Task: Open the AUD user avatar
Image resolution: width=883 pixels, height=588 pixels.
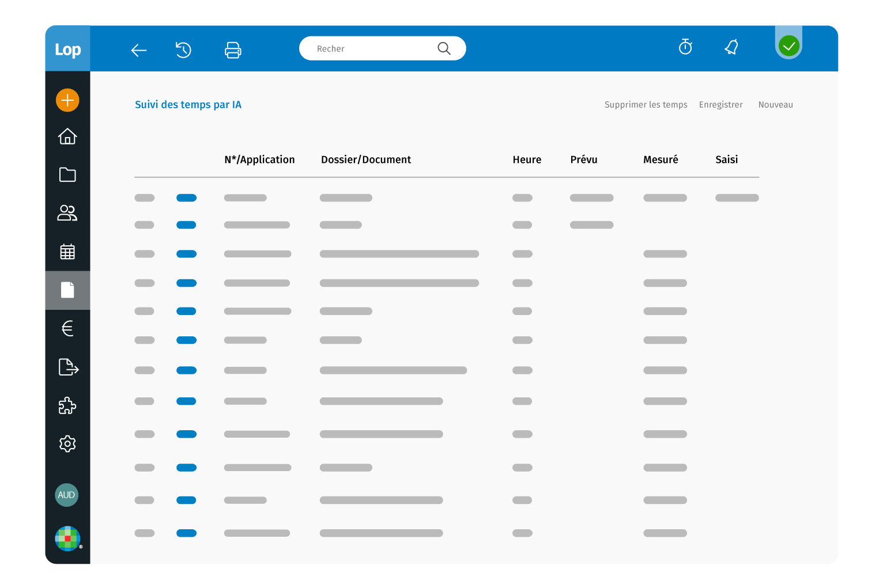Action: (66, 495)
